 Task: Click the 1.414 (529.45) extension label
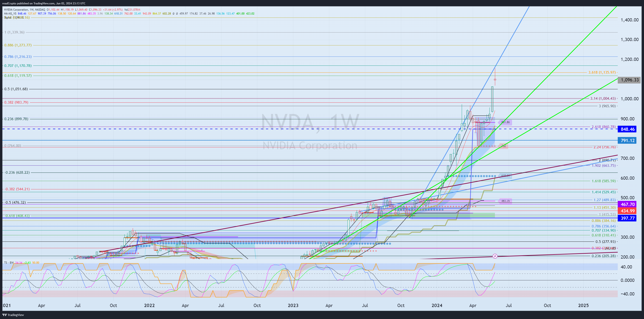tap(603, 192)
